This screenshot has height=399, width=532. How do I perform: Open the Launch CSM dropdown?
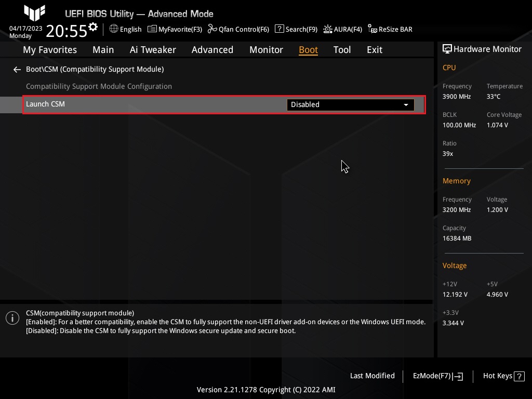(351, 104)
